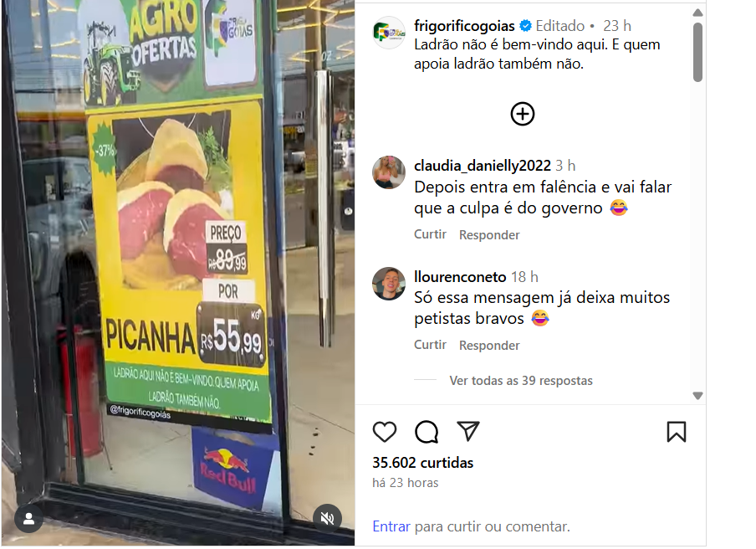756x549 pixels.
Task: Load more comments with the plus circle
Action: pos(522,114)
